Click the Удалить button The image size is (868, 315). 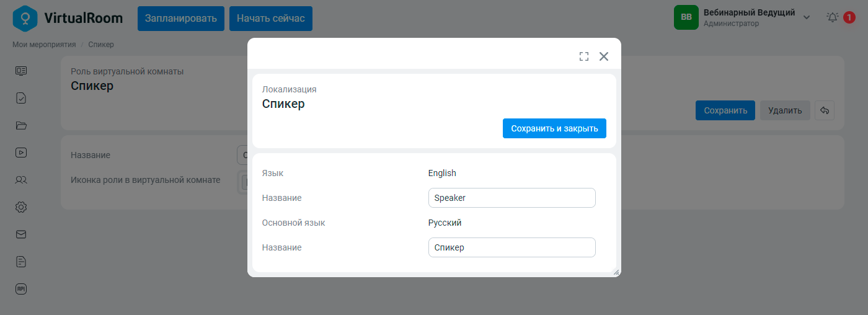pyautogui.click(x=785, y=110)
